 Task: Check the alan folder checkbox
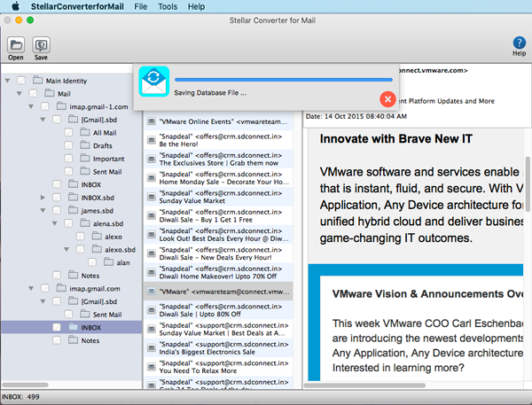(92, 262)
